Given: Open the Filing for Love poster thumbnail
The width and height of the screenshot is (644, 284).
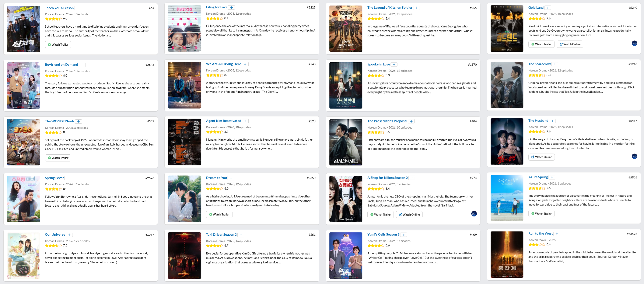Looking at the screenshot, I should click(x=185, y=28).
